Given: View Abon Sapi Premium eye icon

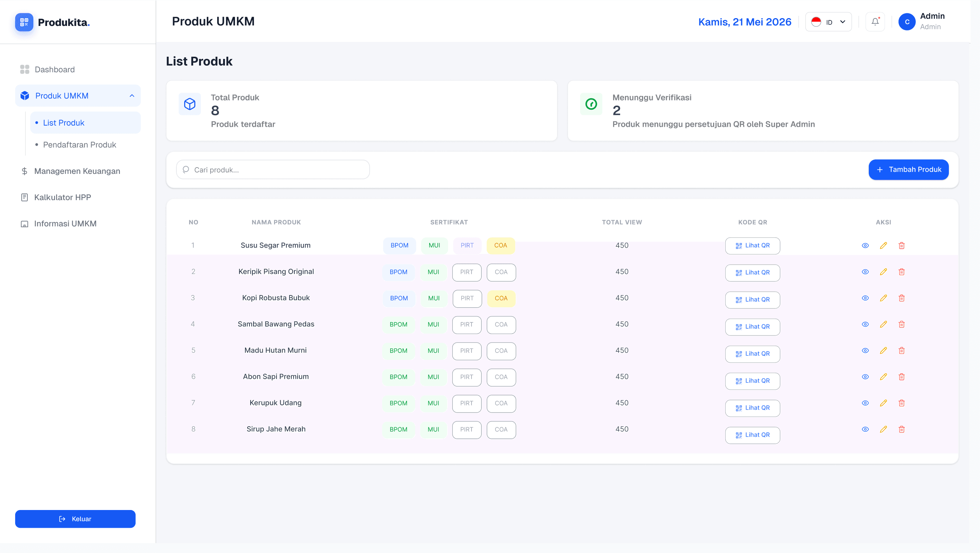Looking at the screenshot, I should point(865,377).
